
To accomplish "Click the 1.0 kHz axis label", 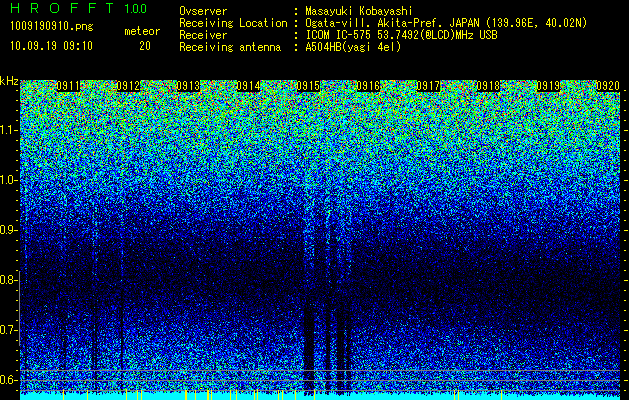I will (9, 180).
